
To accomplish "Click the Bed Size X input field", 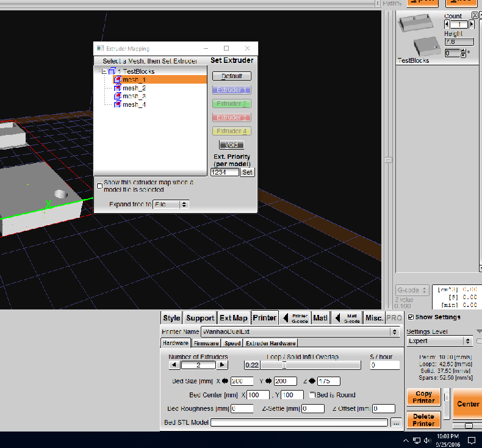I will coord(242,381).
